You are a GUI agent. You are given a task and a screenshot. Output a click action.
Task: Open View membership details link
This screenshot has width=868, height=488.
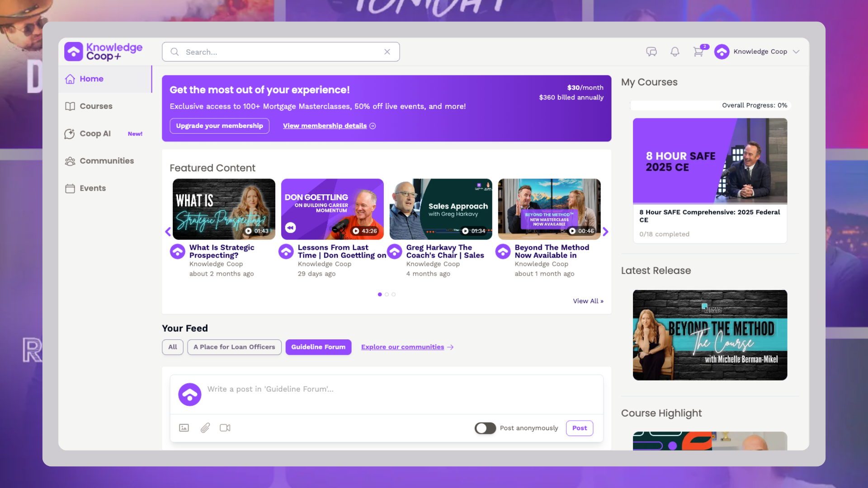pyautogui.click(x=325, y=126)
